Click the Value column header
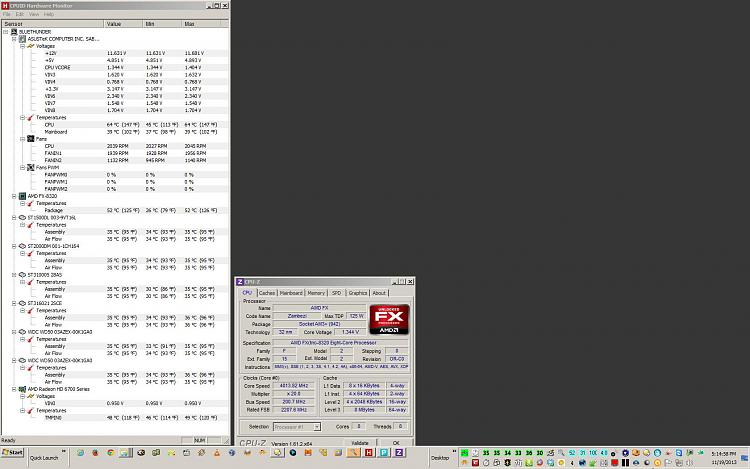Viewport: 750px width, 469px height. click(123, 23)
